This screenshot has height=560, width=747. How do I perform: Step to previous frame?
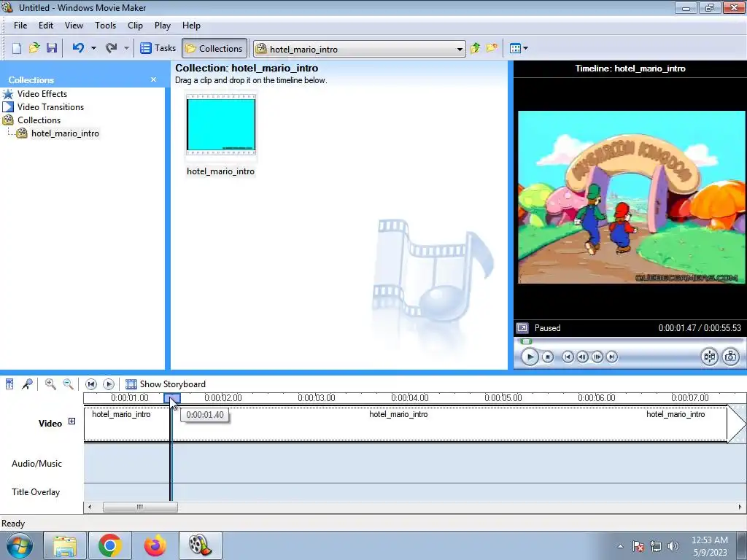click(x=582, y=357)
